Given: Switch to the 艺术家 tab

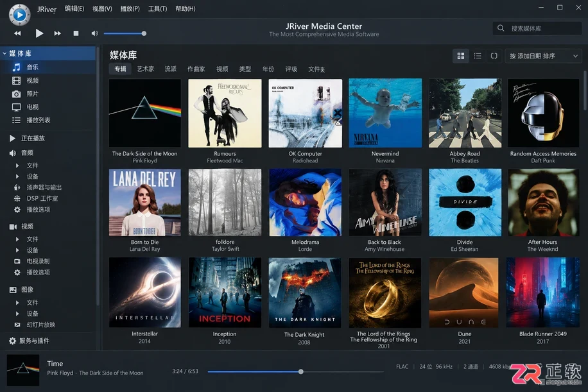Looking at the screenshot, I should coord(146,69).
